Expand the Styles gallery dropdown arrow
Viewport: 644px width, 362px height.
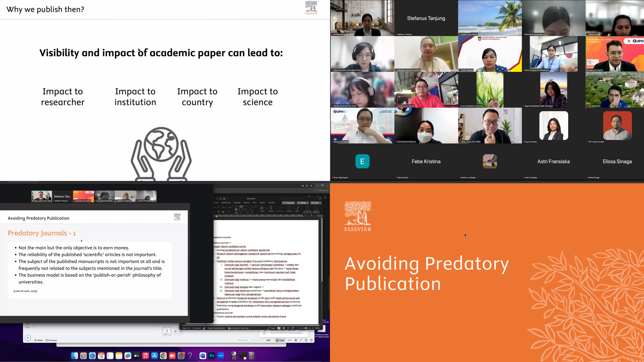(x=265, y=208)
